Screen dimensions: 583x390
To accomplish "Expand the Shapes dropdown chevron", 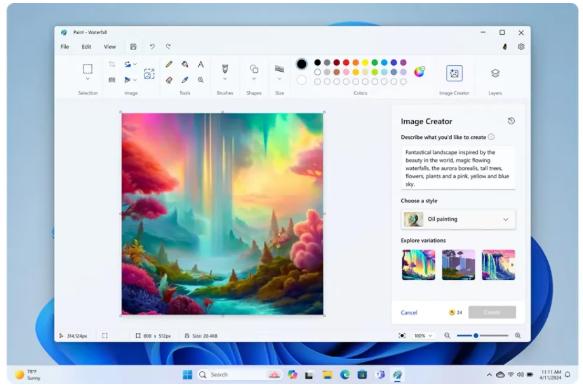I will click(x=254, y=79).
